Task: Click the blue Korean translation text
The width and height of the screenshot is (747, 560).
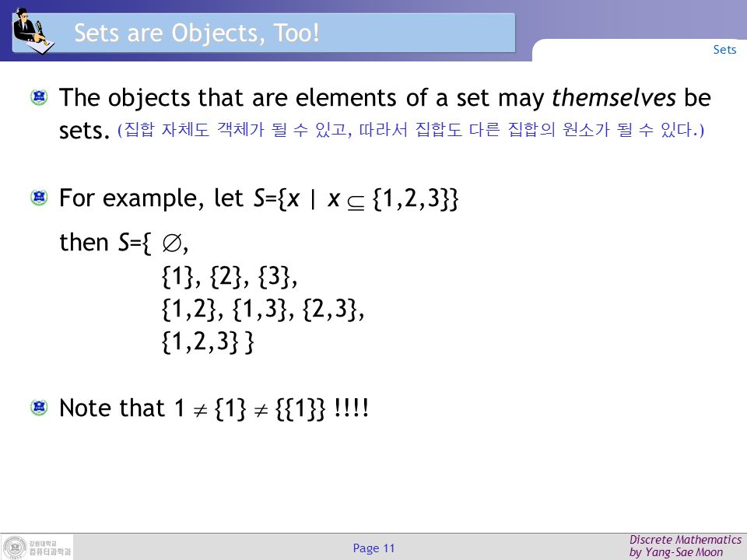Action: coord(411,130)
